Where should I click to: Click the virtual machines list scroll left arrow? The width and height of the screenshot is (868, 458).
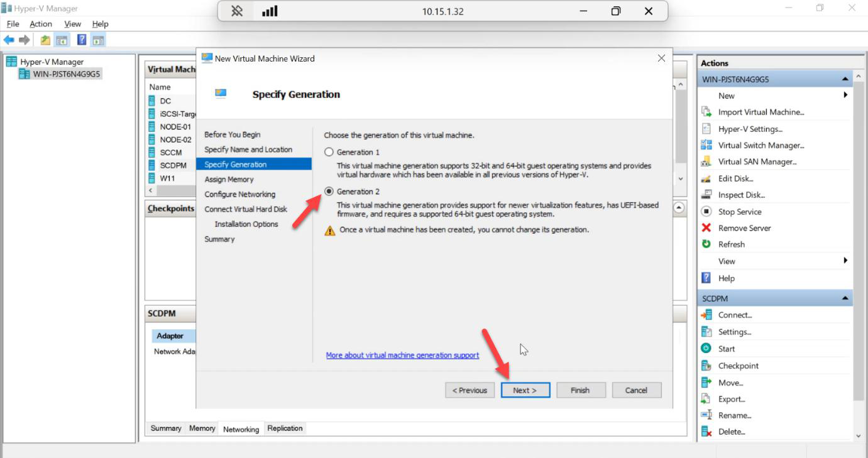[150, 190]
